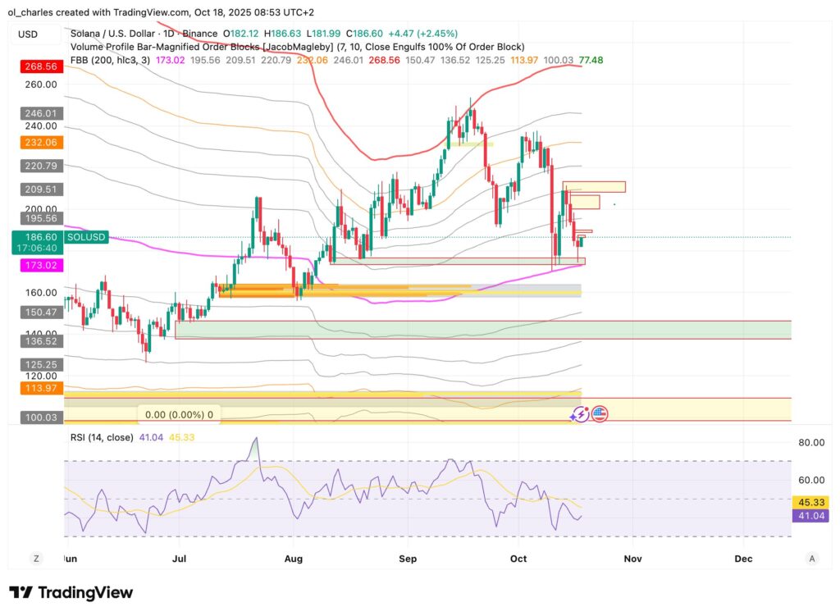
Task: Open the US flag economic events icon
Action: pyautogui.click(x=600, y=414)
